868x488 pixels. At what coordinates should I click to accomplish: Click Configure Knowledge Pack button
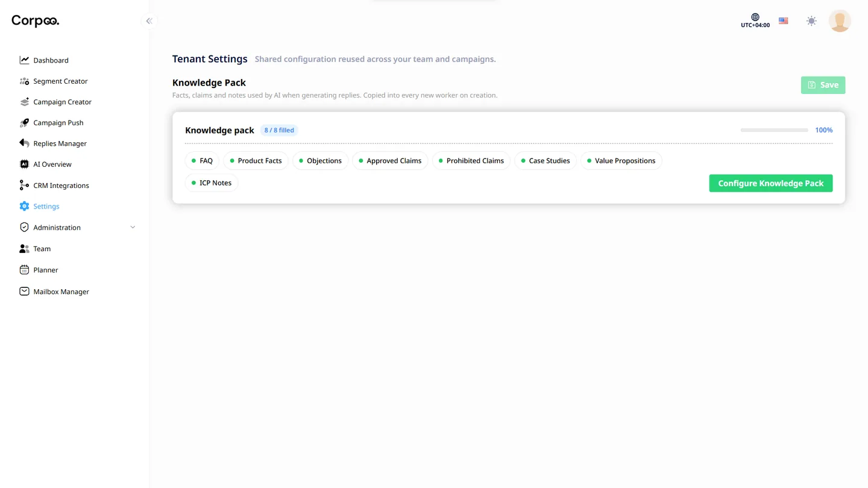(x=771, y=183)
